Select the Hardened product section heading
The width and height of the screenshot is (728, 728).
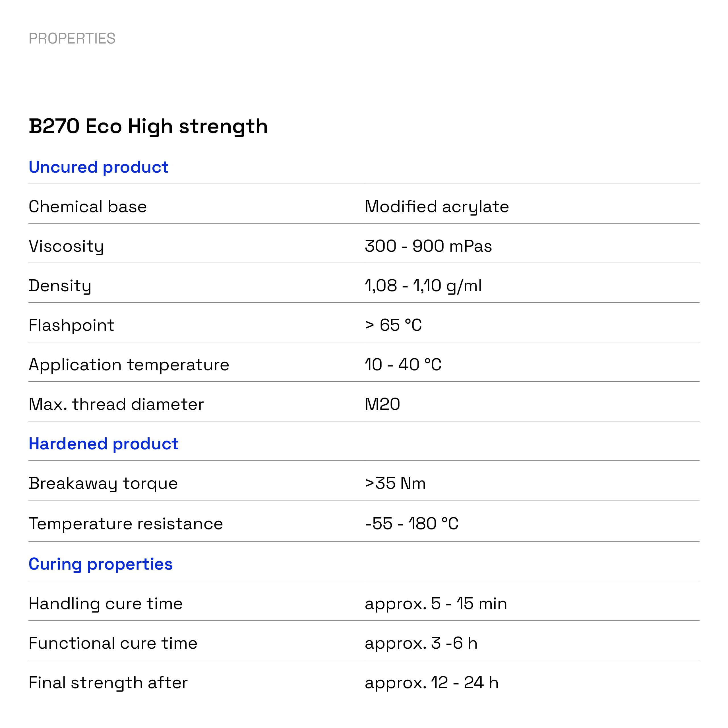[103, 444]
